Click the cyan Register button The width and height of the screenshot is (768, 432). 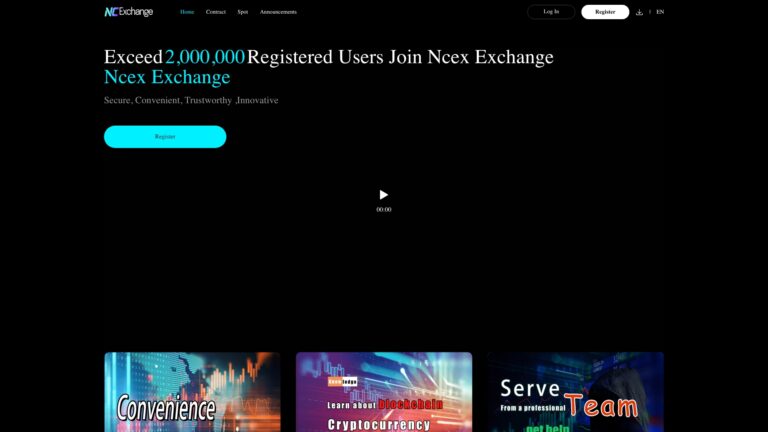(x=165, y=137)
